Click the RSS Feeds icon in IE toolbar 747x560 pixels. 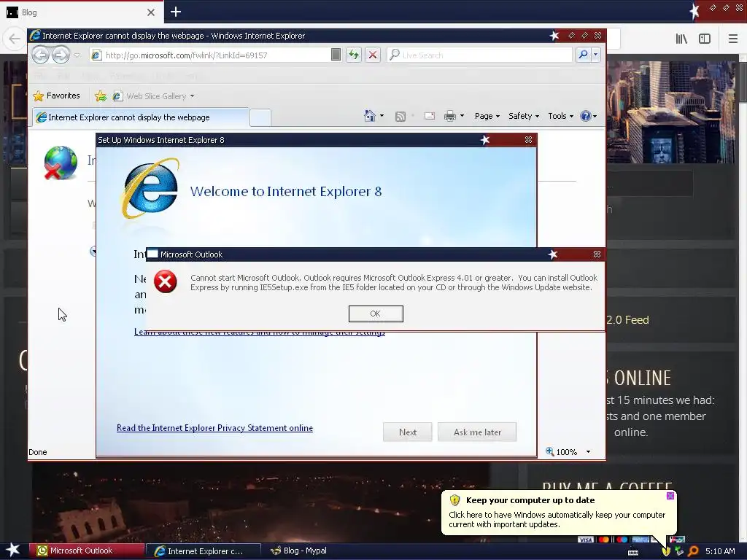point(400,116)
